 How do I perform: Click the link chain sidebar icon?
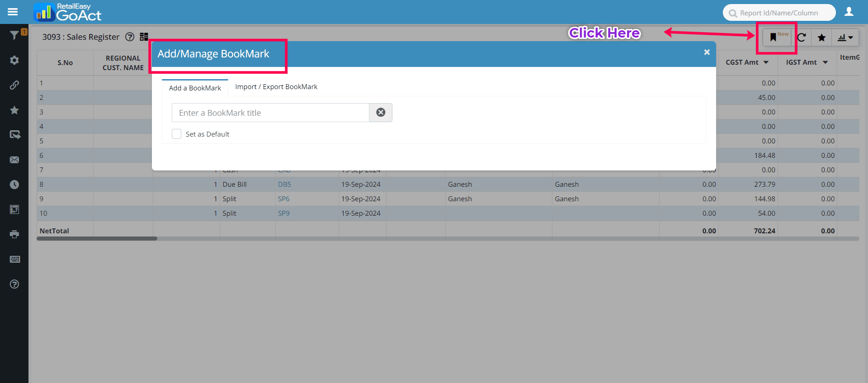14,85
